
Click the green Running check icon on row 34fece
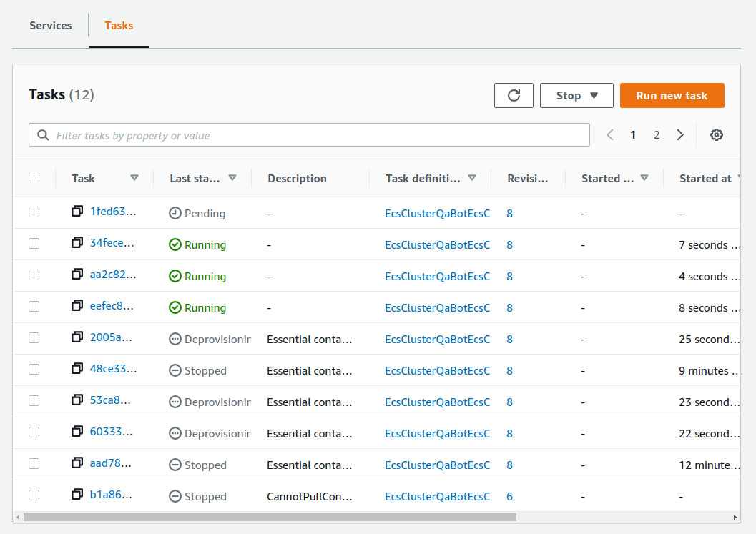tap(174, 244)
